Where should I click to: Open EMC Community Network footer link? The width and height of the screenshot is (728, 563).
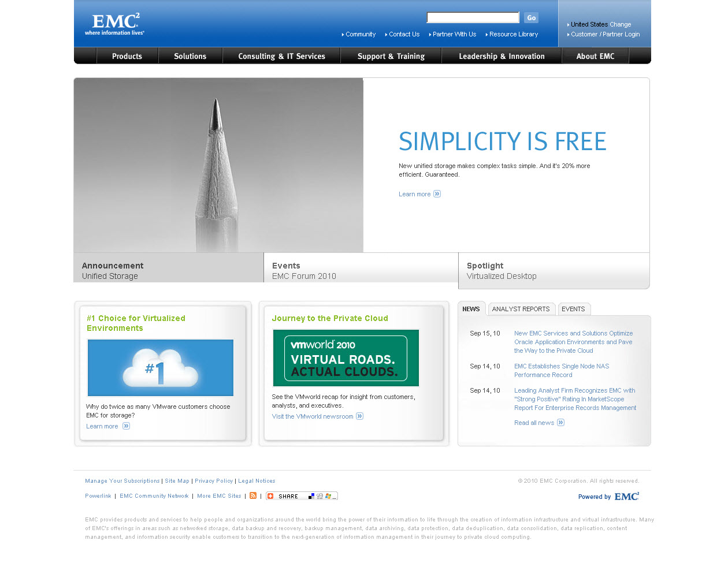[x=154, y=496]
